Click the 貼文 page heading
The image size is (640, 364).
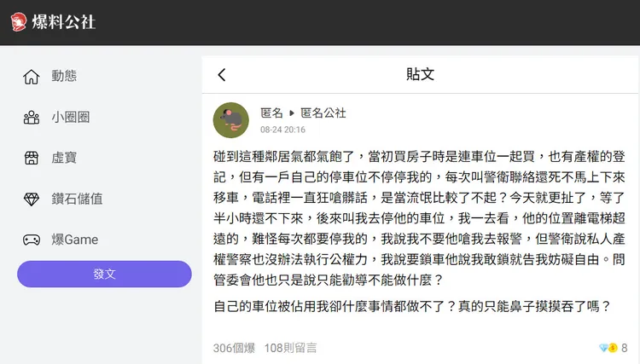(x=420, y=74)
